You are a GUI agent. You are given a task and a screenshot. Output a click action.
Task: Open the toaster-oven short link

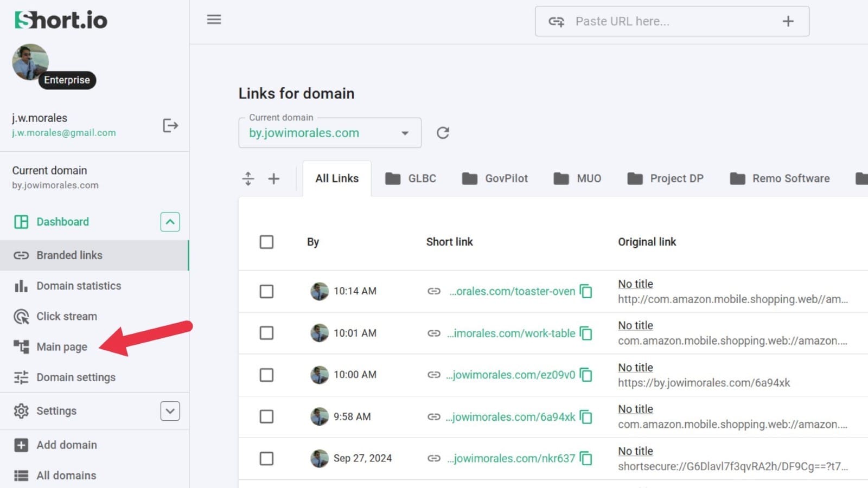point(512,291)
